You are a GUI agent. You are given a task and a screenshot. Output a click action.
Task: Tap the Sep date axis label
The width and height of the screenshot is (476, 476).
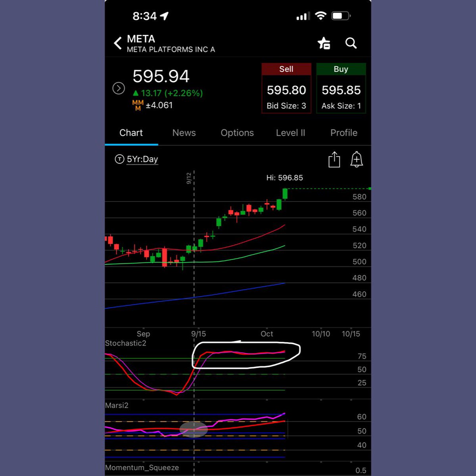click(x=143, y=334)
